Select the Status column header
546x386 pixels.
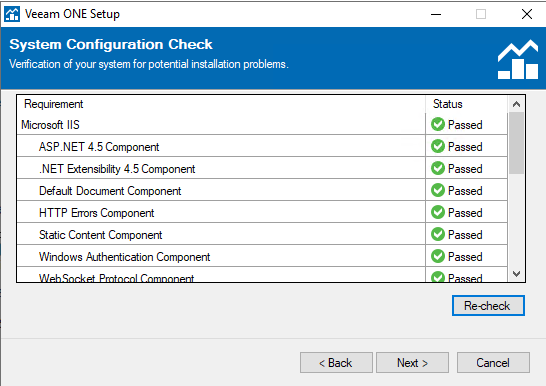click(x=466, y=104)
